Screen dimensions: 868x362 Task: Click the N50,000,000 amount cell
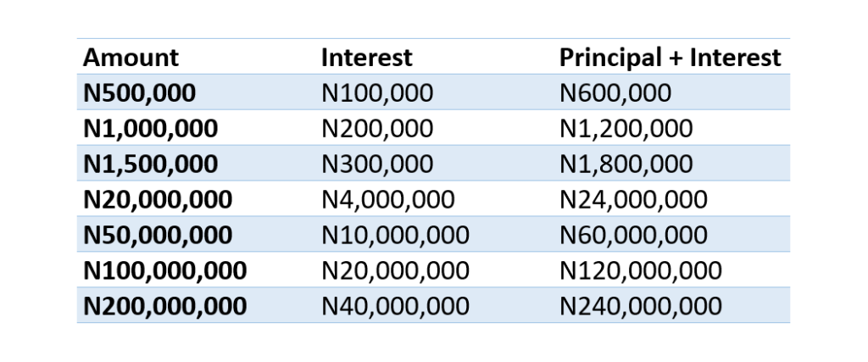[x=158, y=235]
